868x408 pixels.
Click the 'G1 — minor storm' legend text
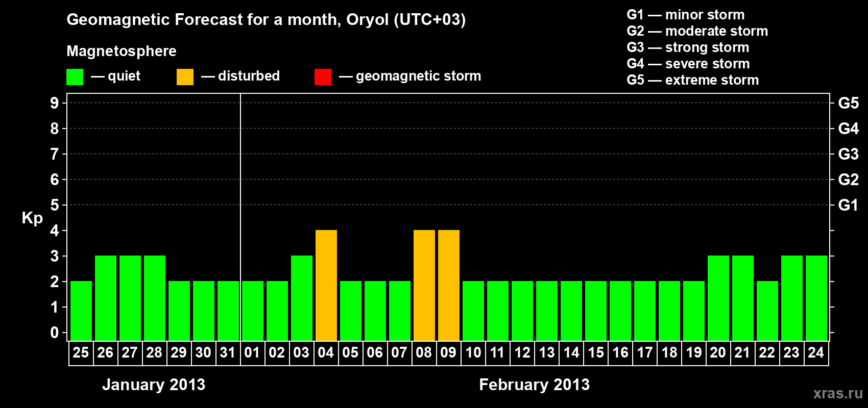(686, 15)
